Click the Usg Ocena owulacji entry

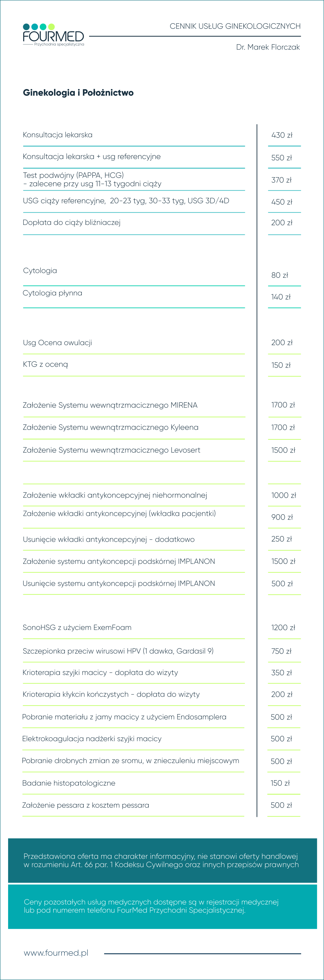[x=58, y=342]
